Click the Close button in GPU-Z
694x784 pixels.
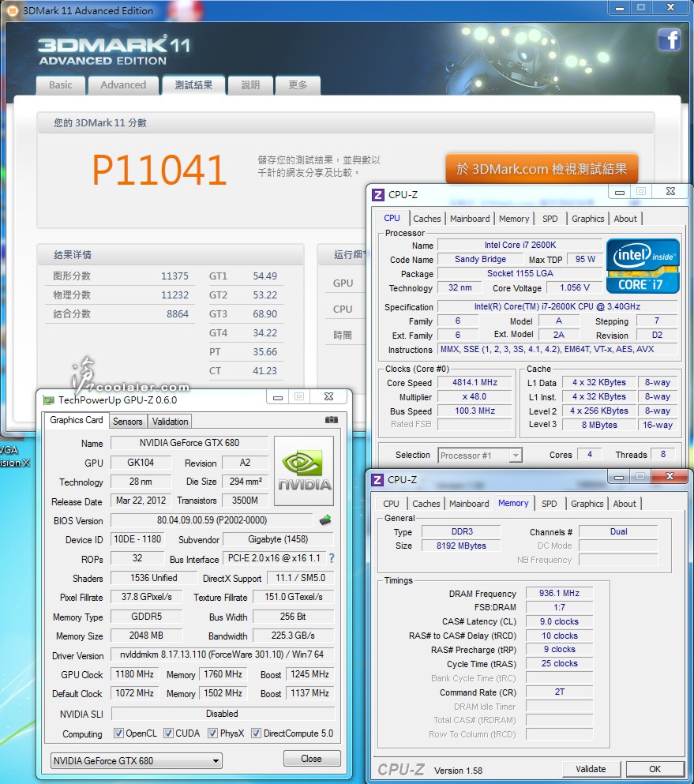click(x=312, y=759)
